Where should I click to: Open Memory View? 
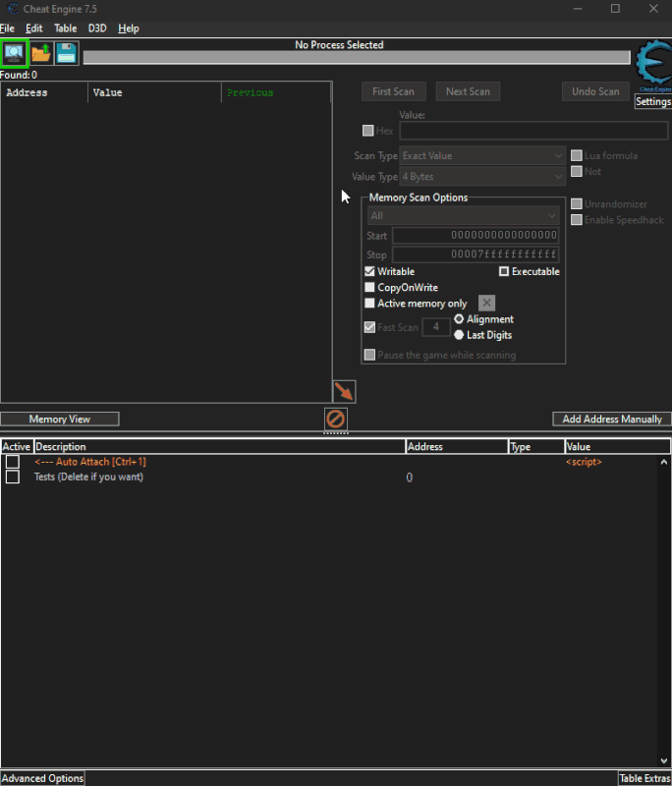pos(60,420)
